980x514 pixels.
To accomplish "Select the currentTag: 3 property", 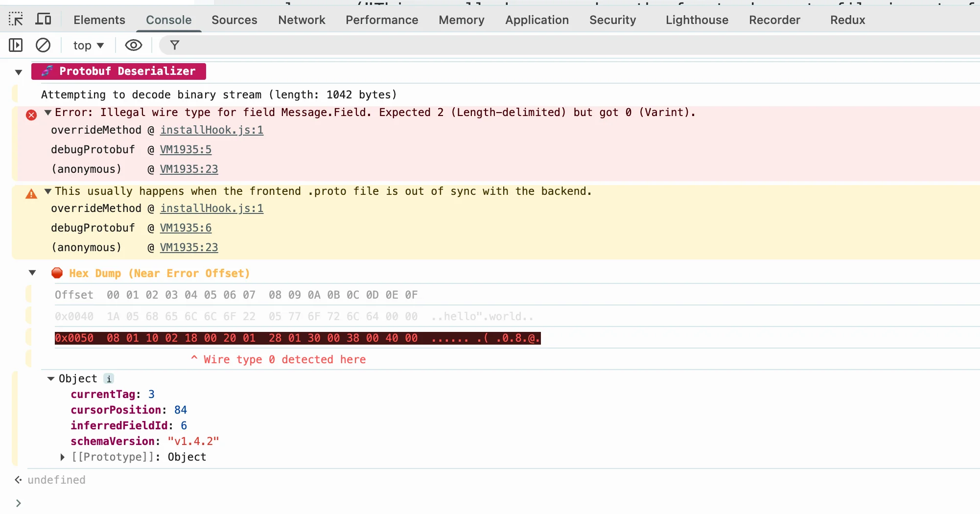I will coord(113,394).
